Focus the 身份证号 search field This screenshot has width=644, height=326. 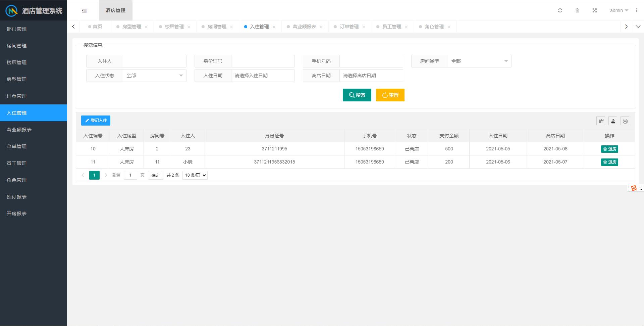tap(263, 61)
